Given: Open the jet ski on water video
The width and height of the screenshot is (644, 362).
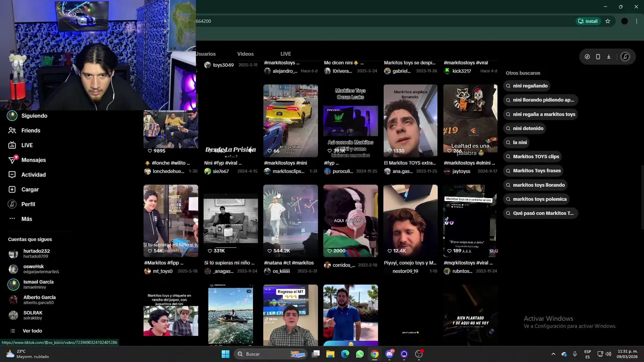Looking at the screenshot, I should coord(230,315).
